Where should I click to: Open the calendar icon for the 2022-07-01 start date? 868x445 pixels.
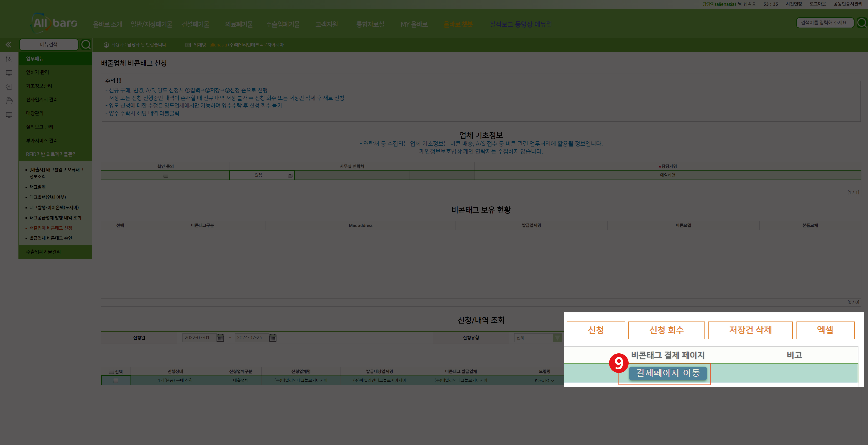(220, 337)
